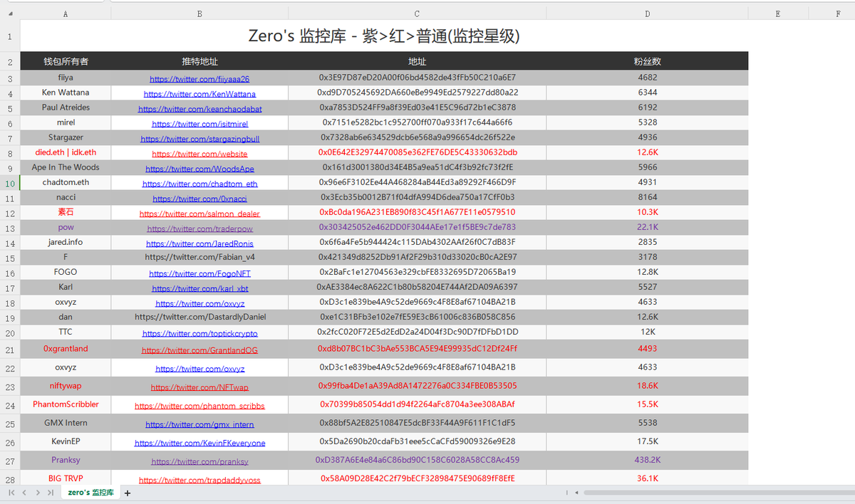Select the 2835 followers cell
The image size is (855, 504).
point(647,242)
